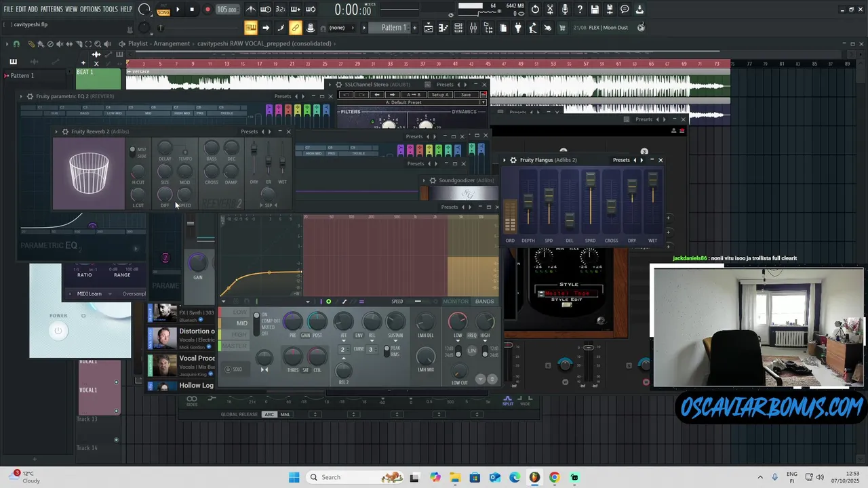868x488 pixels.
Task: Click the DELAY knob in Reeverb 2
Action: click(x=165, y=148)
